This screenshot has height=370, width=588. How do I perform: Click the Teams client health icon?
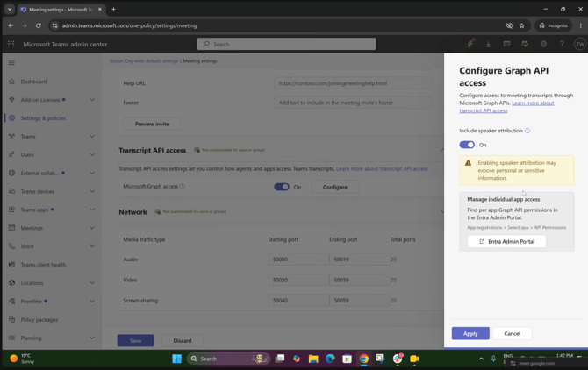coord(11,265)
